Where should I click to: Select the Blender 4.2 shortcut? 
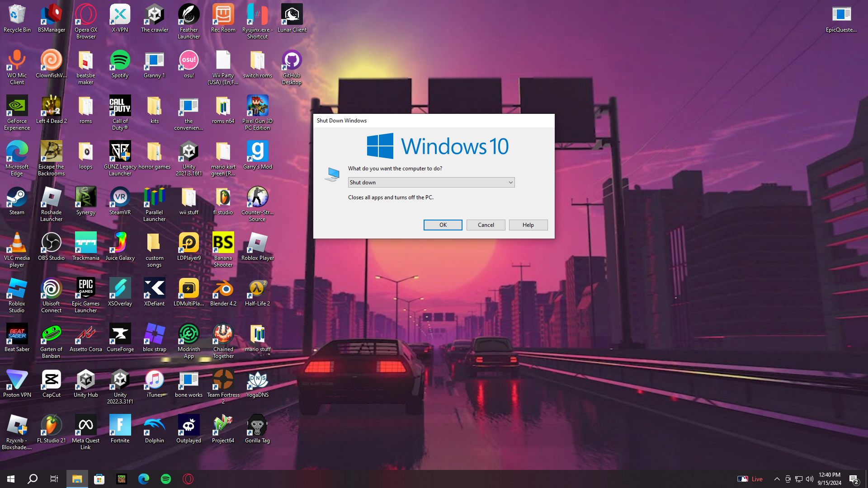[223, 289]
